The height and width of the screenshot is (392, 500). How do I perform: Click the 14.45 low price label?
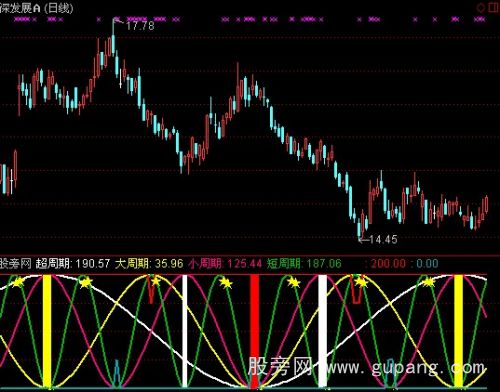click(383, 239)
